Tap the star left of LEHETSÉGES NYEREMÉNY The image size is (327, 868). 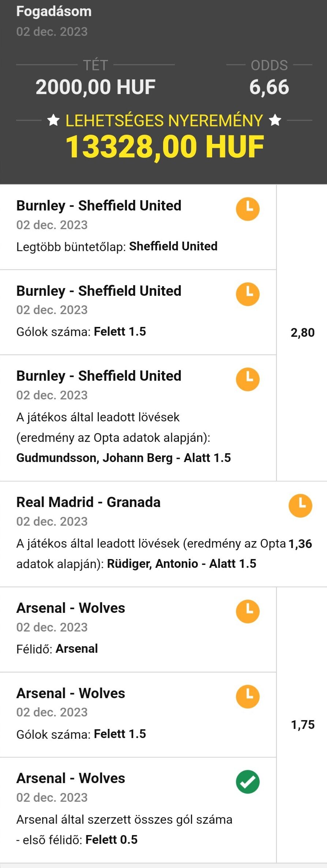pos(53,120)
